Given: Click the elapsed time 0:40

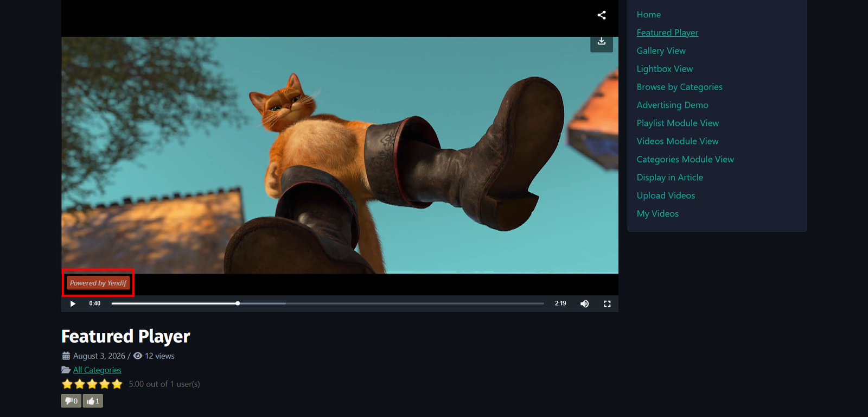Looking at the screenshot, I should (95, 304).
